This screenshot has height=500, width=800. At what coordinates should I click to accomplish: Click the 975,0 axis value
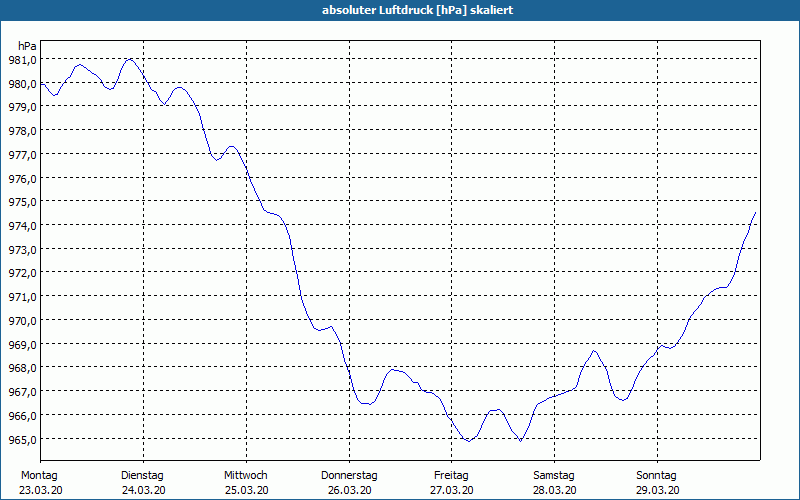click(22, 202)
